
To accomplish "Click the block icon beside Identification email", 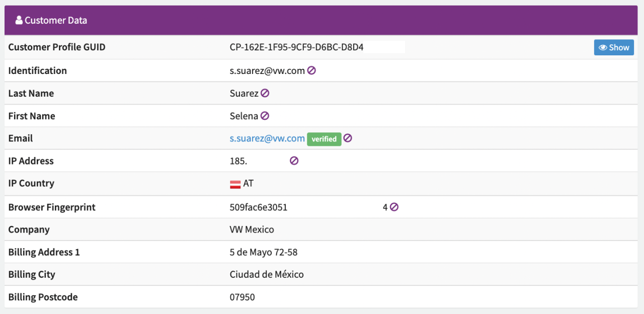I will point(311,71).
